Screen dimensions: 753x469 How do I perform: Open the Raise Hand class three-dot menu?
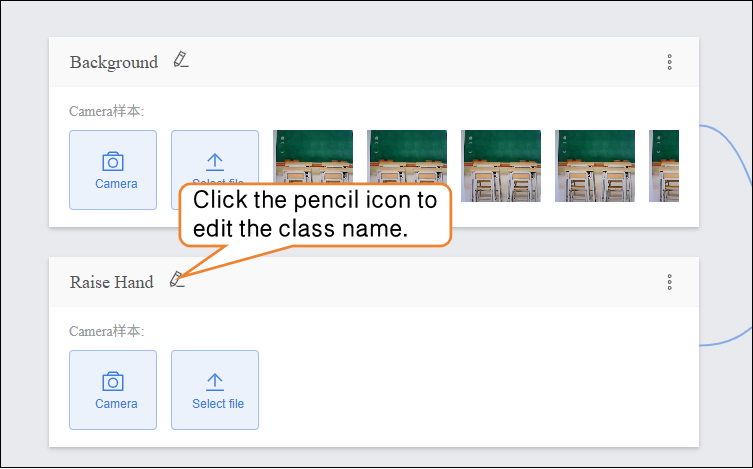(x=669, y=282)
